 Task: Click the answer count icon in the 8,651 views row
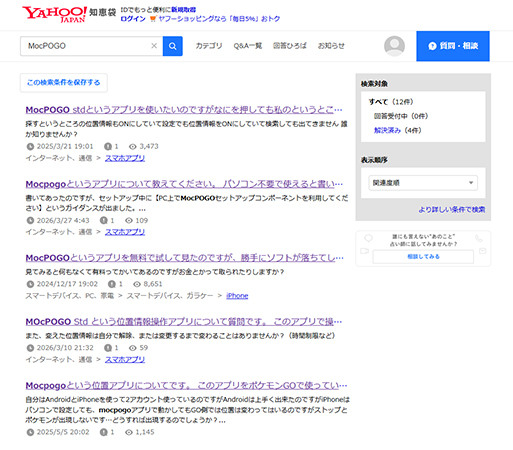112,284
